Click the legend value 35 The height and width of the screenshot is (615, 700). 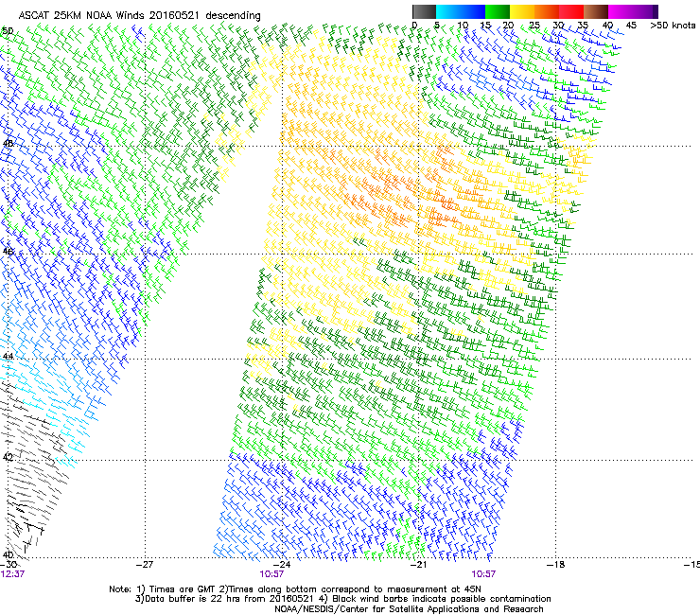(x=583, y=25)
